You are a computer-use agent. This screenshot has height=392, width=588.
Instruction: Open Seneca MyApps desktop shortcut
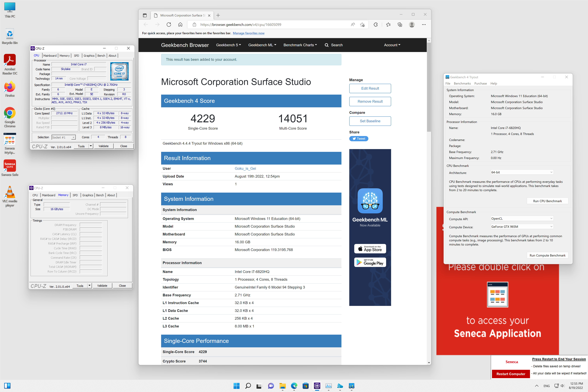click(10, 144)
